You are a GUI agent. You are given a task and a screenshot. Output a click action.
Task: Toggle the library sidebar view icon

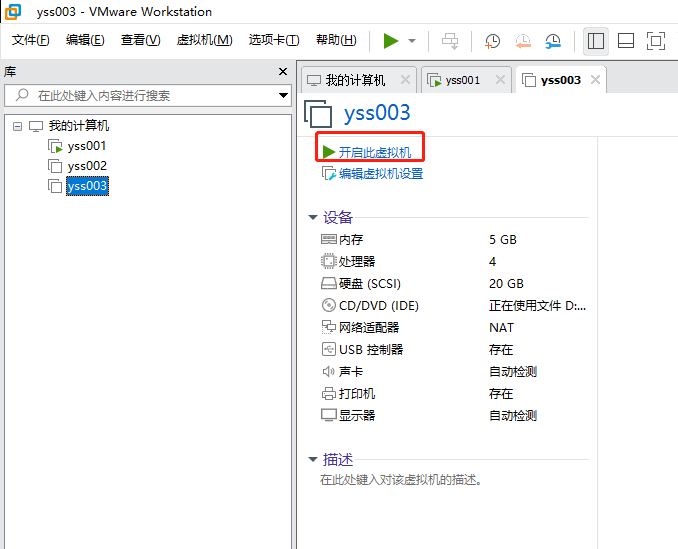[x=596, y=41]
